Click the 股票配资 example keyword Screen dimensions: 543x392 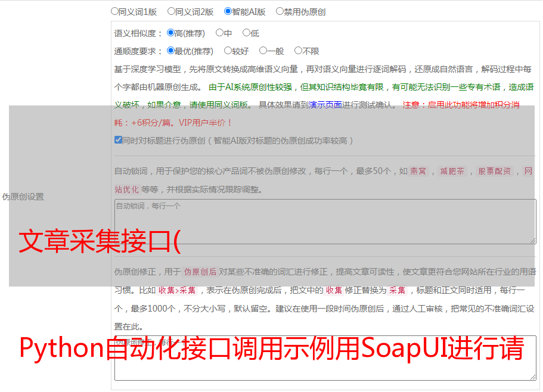[x=495, y=171]
